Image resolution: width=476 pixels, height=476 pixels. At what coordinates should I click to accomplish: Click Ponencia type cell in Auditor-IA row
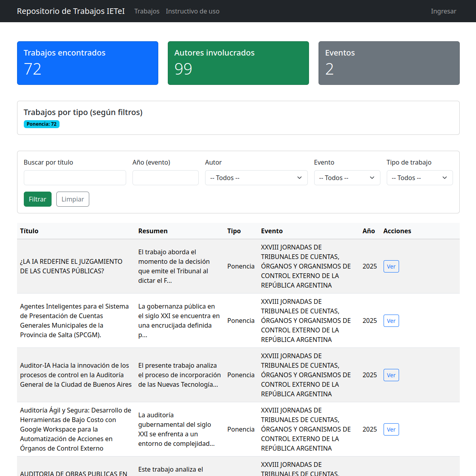tap(241, 375)
